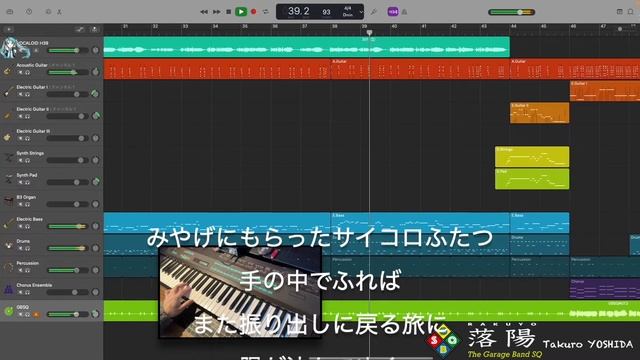This screenshot has width=640, height=360.
Task: Solo the Electric Guitar II track
Action: (27, 116)
